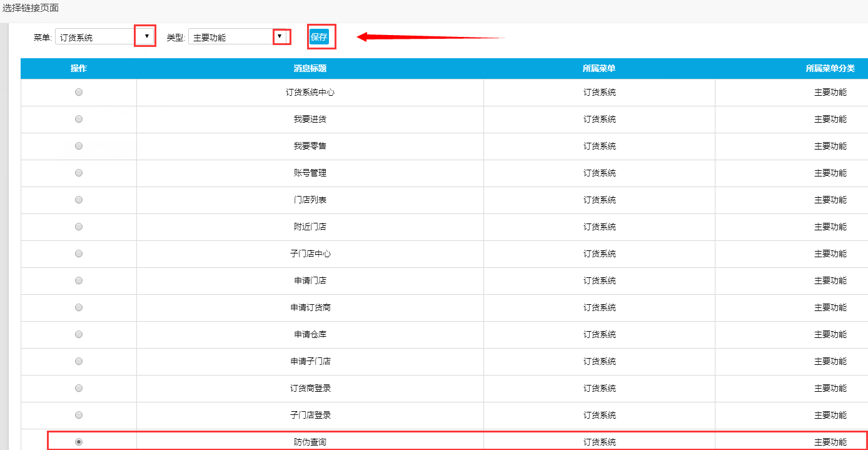The height and width of the screenshot is (450, 868).
Task: Select the 门店列表 radio button
Action: [x=79, y=200]
